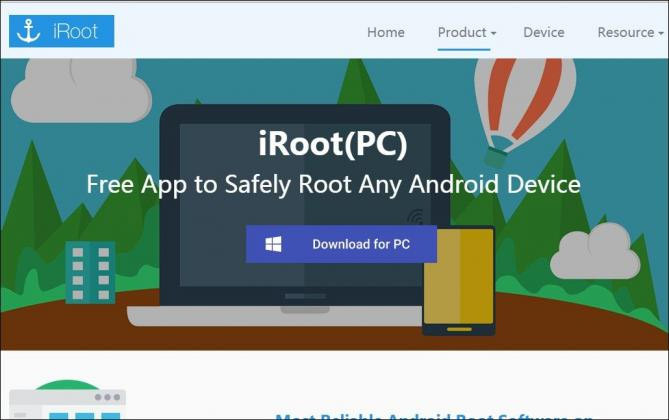Click the Windows logo on download button
The height and width of the screenshot is (420, 669).
[273, 244]
